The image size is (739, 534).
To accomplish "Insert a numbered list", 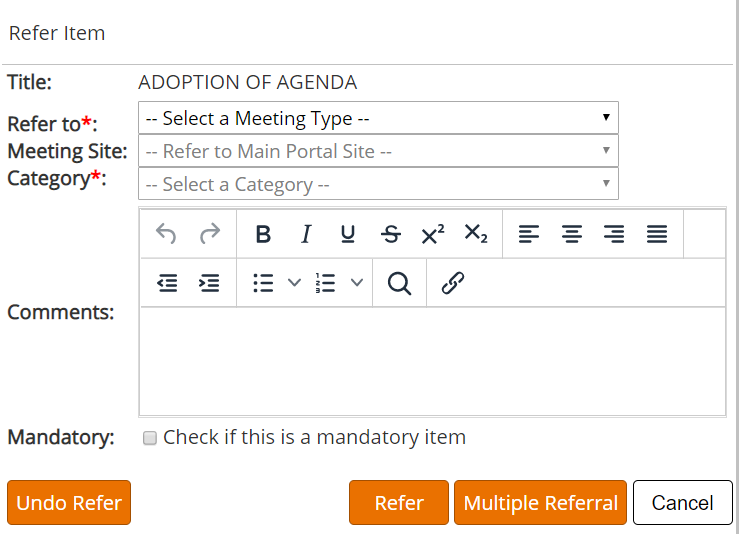I will (326, 283).
